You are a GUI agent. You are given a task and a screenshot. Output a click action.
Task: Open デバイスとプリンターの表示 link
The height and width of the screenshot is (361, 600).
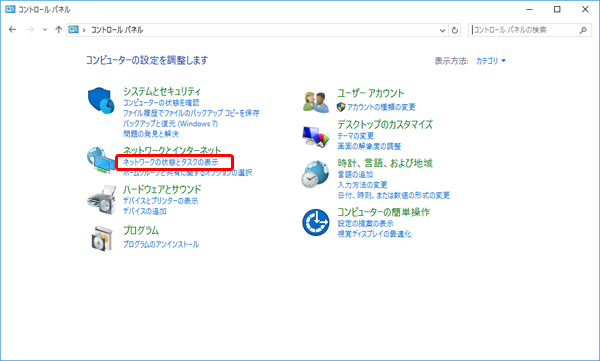pyautogui.click(x=161, y=201)
